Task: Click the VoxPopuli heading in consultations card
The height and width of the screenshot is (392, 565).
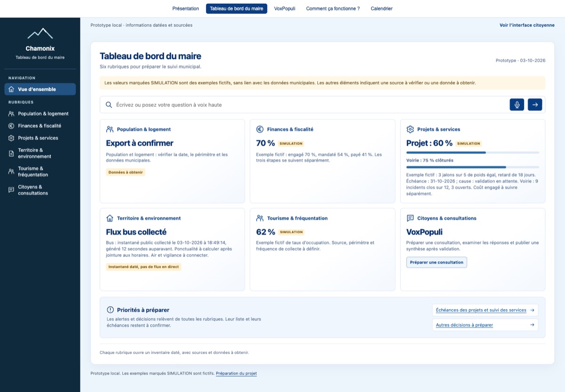Action: point(424,232)
